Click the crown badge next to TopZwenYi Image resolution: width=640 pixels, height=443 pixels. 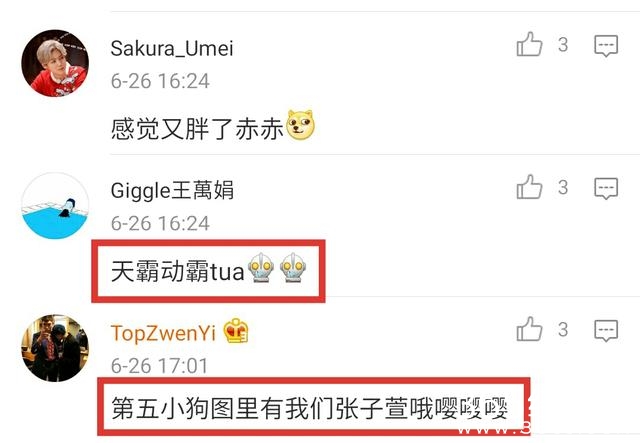236,330
